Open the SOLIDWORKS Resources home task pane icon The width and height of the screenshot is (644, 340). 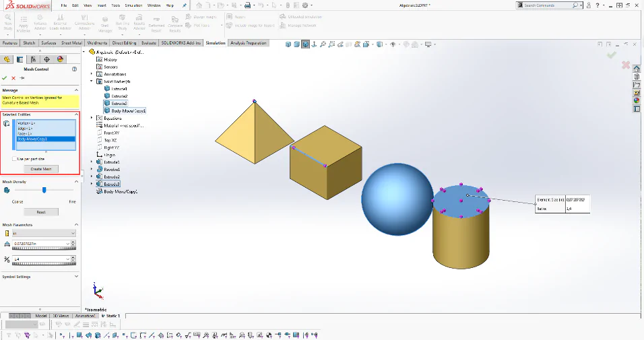tap(637, 69)
